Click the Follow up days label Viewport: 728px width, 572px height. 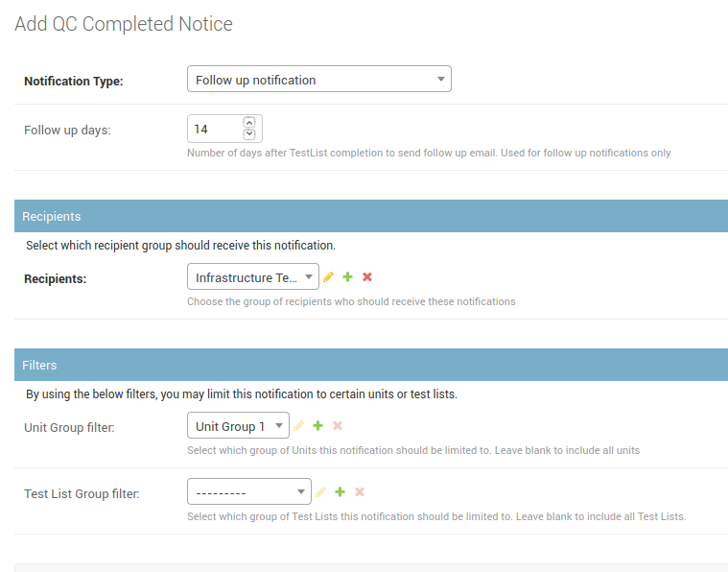coord(67,131)
